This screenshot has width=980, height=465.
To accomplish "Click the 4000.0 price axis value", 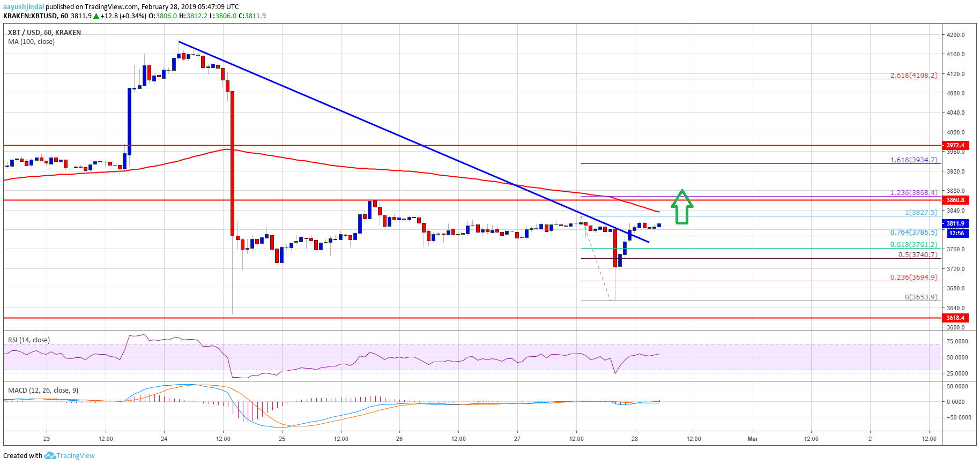I will coord(956,132).
